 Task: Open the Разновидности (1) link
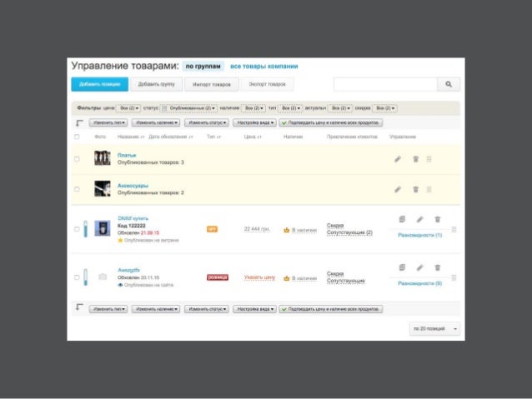pyautogui.click(x=419, y=235)
